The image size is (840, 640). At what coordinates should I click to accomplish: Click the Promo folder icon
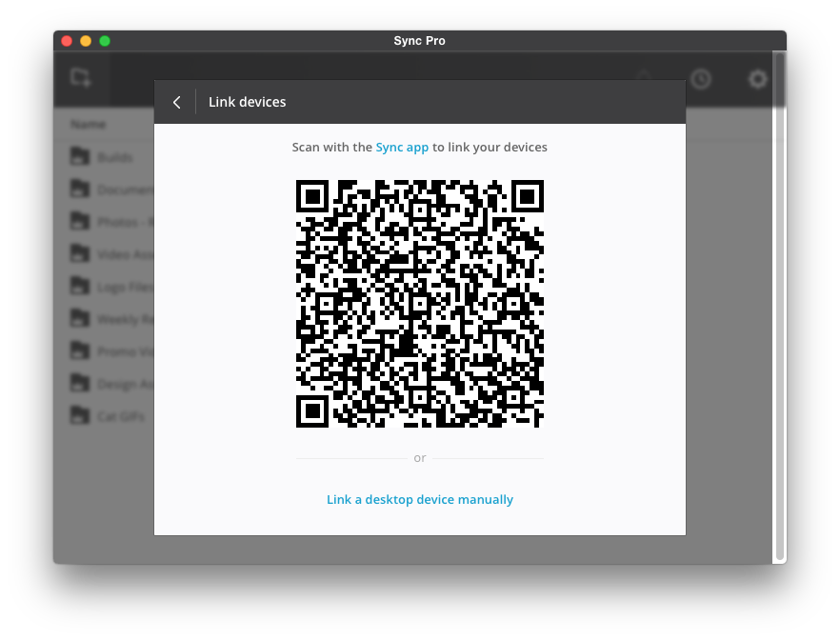pos(80,350)
